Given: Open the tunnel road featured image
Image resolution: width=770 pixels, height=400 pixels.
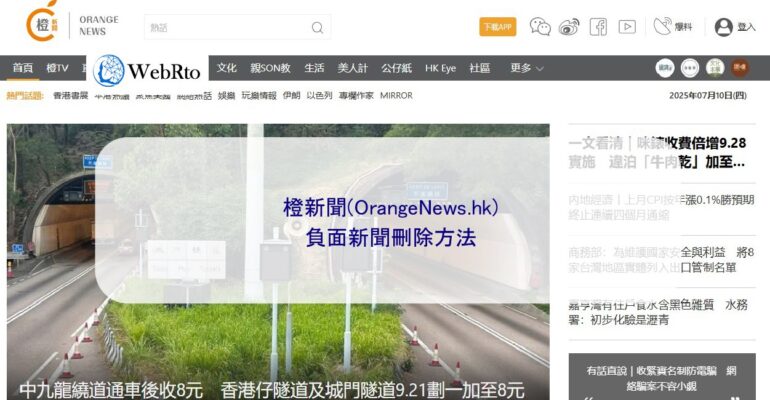Looking at the screenshot, I should (278, 262).
